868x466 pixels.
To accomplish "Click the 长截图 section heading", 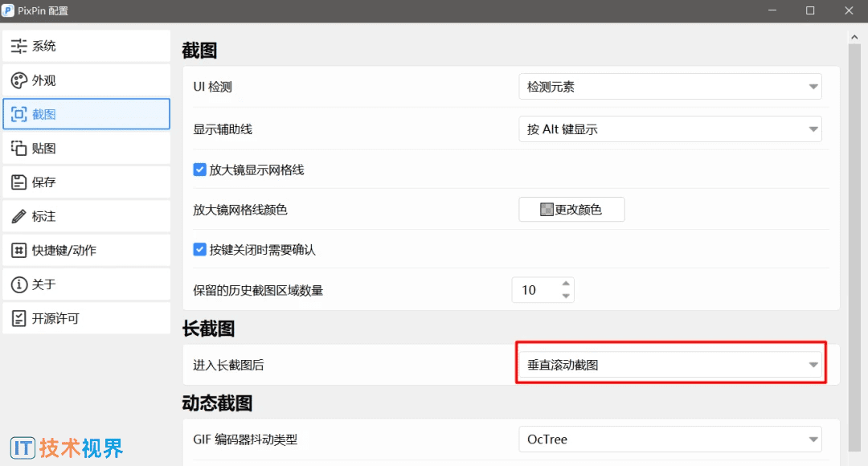I will (x=209, y=328).
